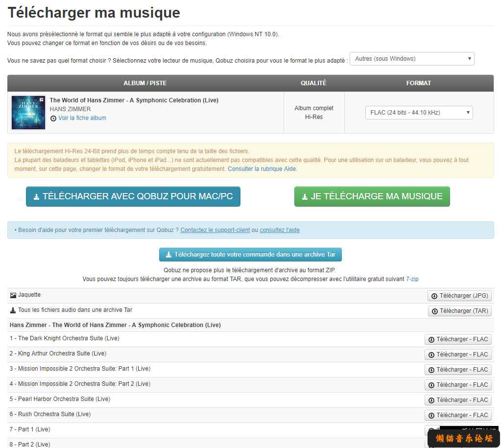Download FLAC for King Arthur Orchestra Suite
The height and width of the screenshot is (448, 501).
[458, 354]
